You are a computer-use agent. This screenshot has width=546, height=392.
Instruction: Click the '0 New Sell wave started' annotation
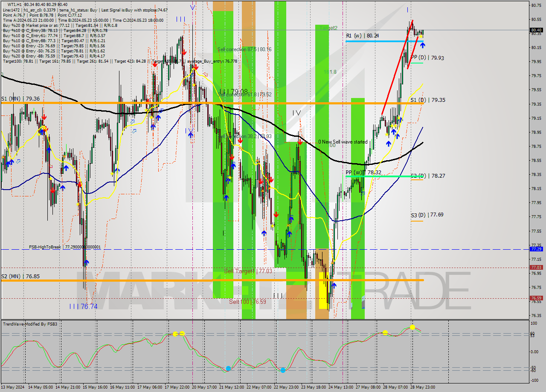(343, 142)
